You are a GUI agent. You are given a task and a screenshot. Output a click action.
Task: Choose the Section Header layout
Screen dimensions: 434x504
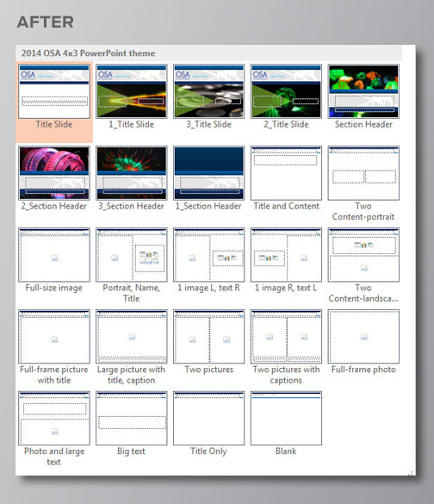tap(363, 91)
